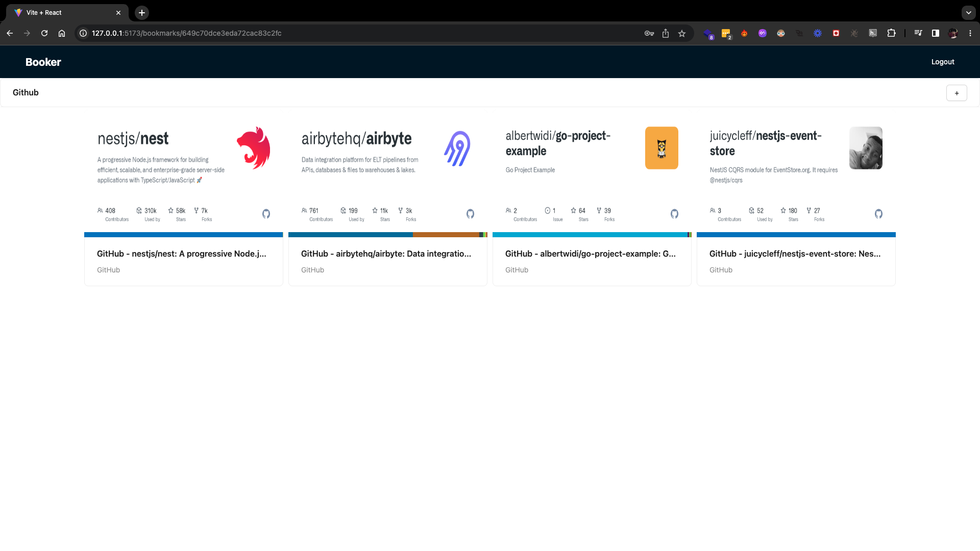Click the plus add bookmark button

(957, 93)
